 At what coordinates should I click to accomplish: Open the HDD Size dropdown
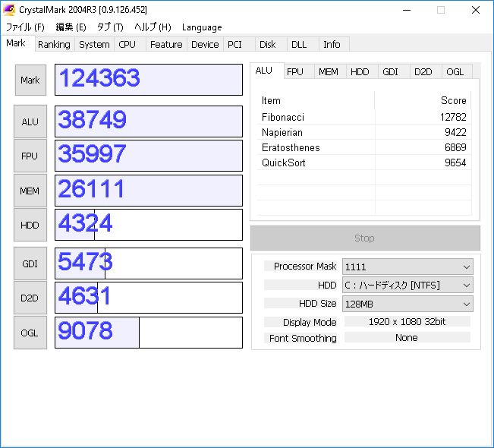[x=407, y=304]
